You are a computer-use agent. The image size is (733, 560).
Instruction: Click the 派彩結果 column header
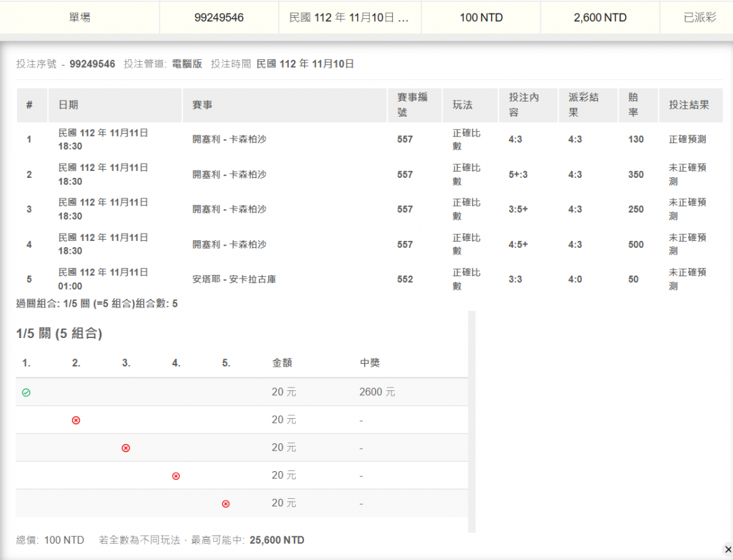tap(588, 105)
